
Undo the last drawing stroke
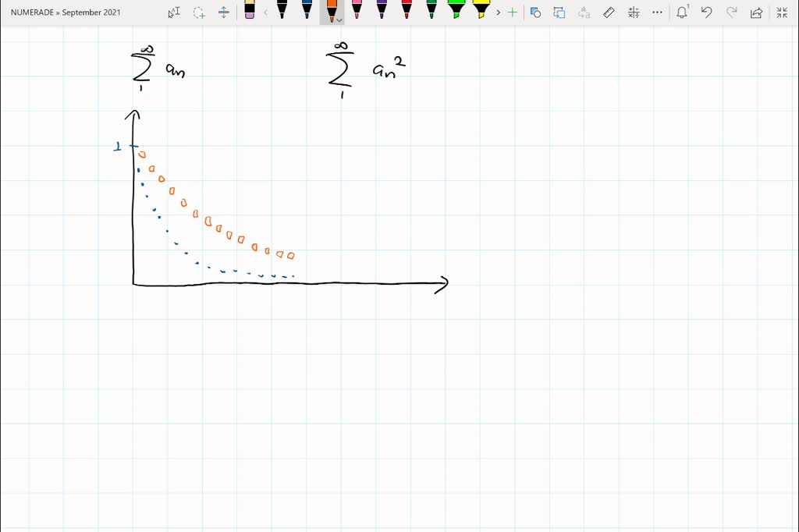(x=708, y=12)
